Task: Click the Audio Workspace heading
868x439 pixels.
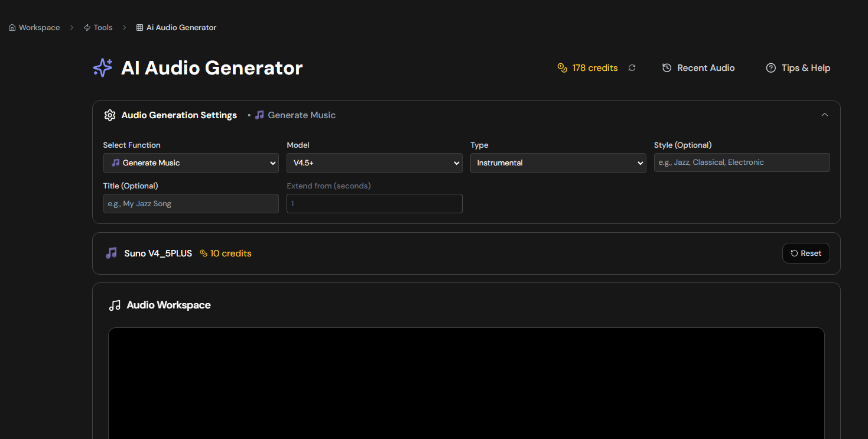Action: 168,305
